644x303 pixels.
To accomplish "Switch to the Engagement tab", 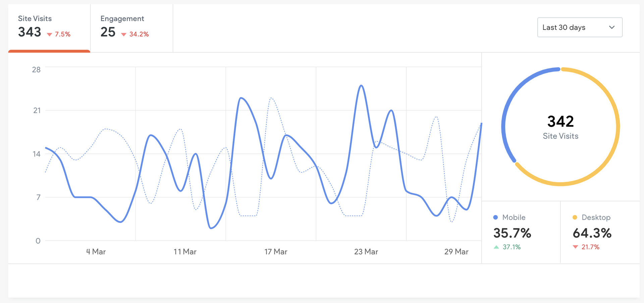I will click(131, 28).
